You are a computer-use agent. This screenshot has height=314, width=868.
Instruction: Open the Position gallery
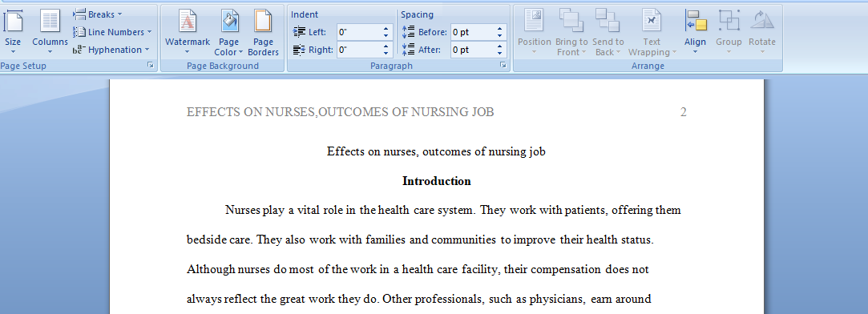pos(535,32)
